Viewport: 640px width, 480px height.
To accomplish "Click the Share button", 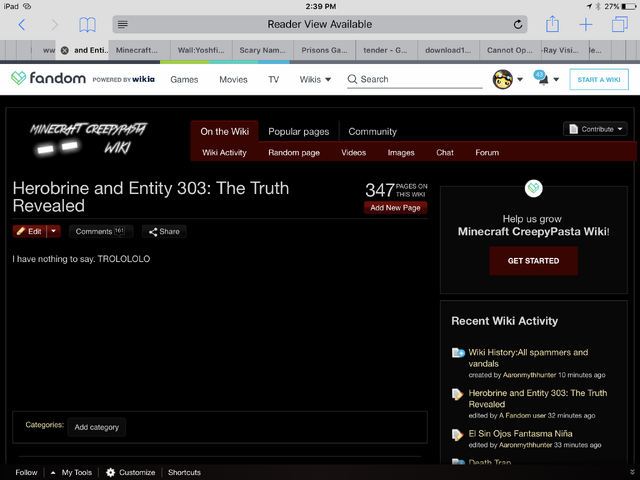I will click(164, 232).
